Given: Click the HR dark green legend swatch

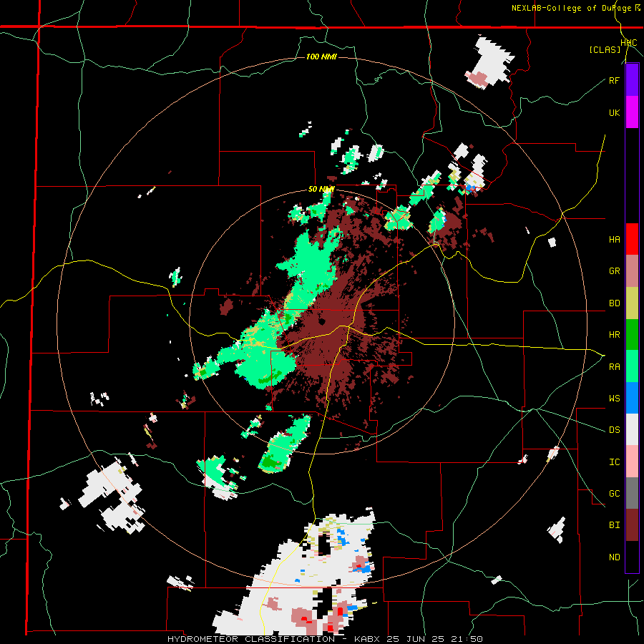Looking at the screenshot, I should [632, 335].
